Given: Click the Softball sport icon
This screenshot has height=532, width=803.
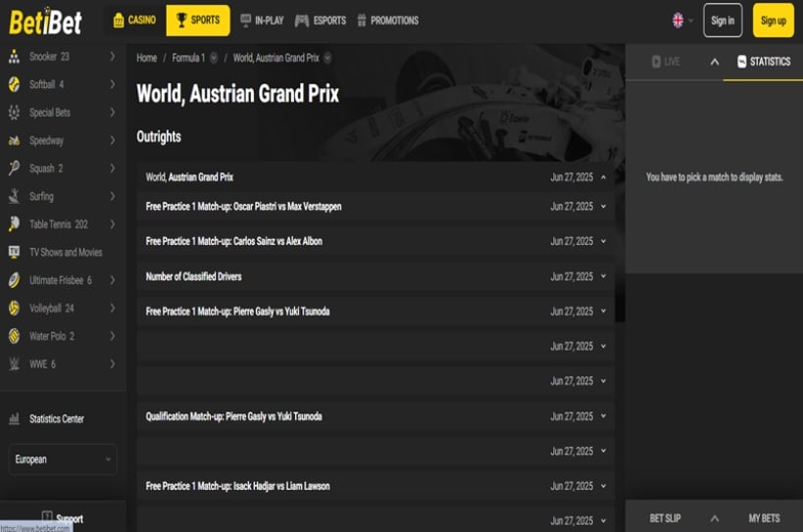Looking at the screenshot, I should [x=15, y=84].
